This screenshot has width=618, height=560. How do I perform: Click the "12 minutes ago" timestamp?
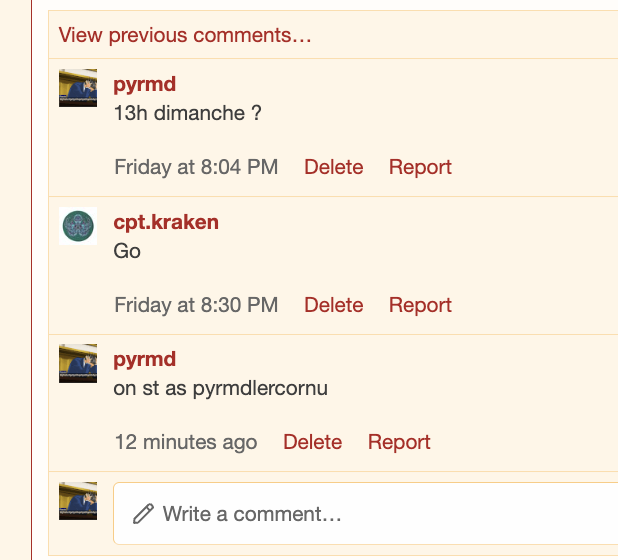coord(186,442)
